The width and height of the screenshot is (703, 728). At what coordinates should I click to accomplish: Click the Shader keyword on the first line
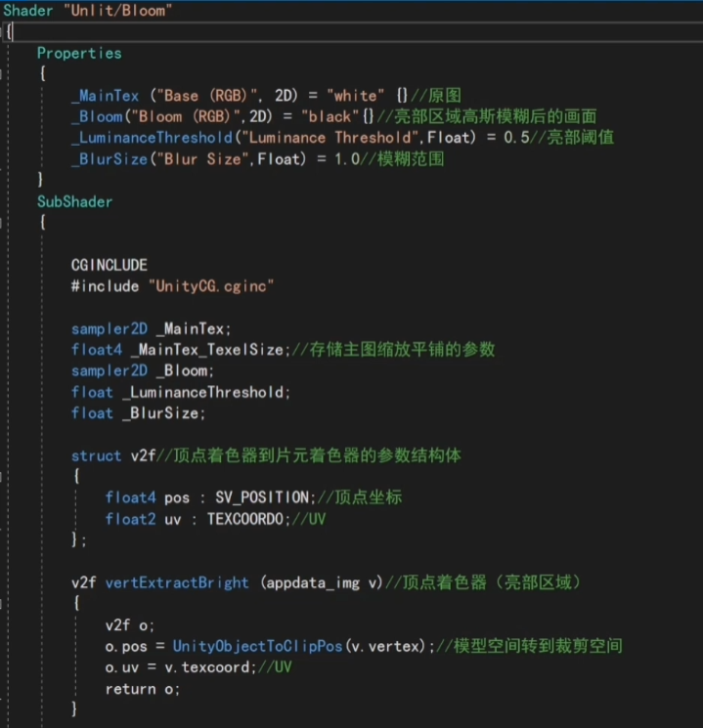coord(28,10)
